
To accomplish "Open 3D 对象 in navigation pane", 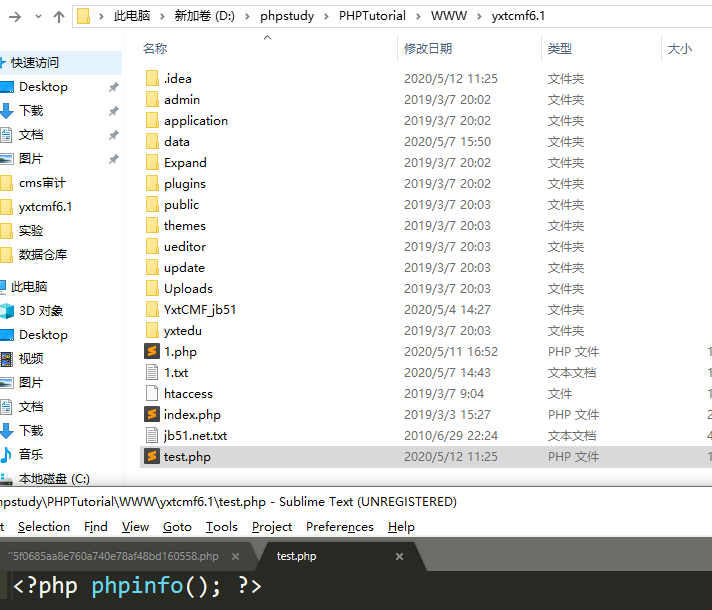I will click(41, 311).
